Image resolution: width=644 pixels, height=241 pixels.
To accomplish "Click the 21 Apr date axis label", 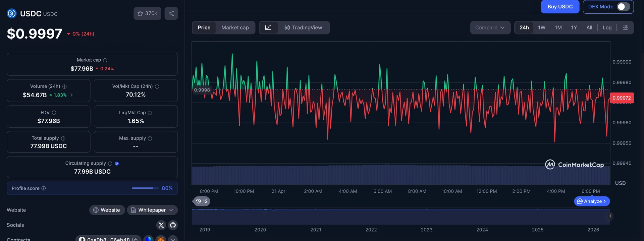I will [278, 191].
